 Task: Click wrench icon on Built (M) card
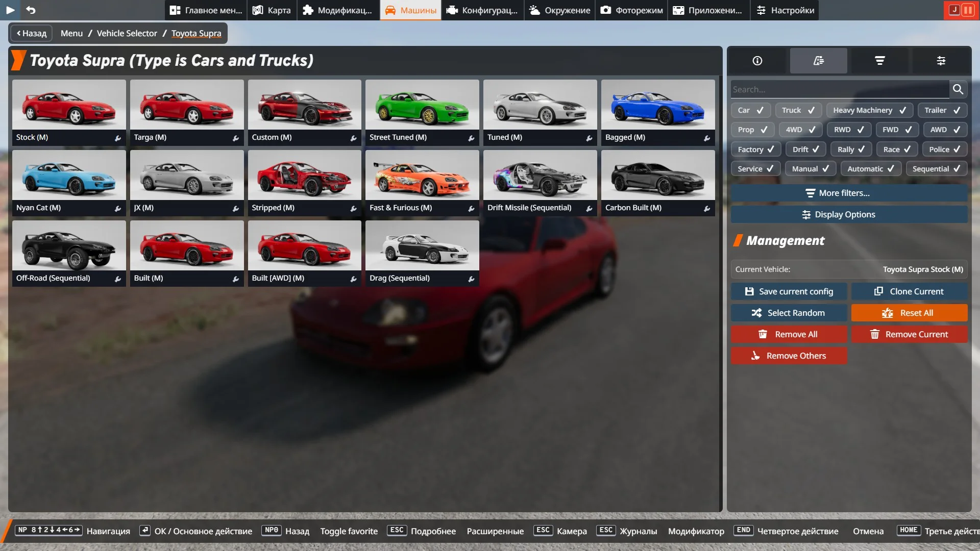click(x=236, y=279)
